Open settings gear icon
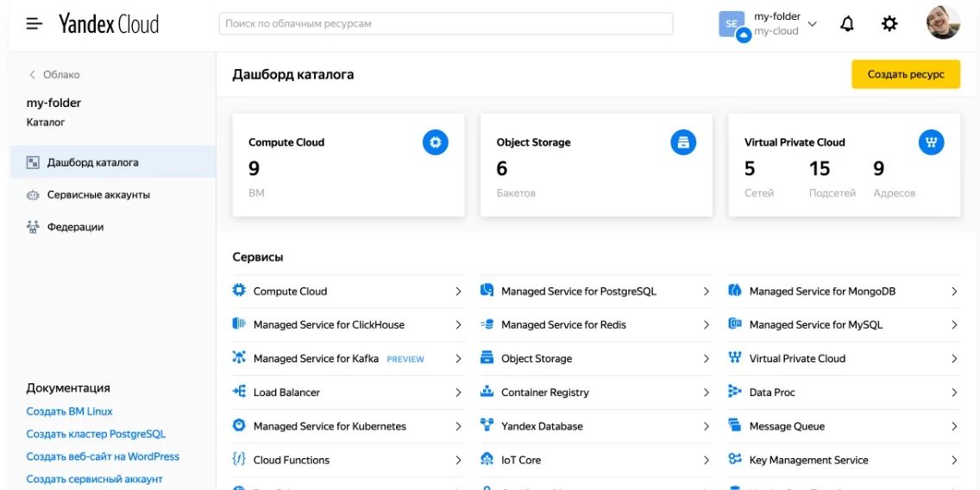Image resolution: width=980 pixels, height=490 pixels. tap(889, 24)
